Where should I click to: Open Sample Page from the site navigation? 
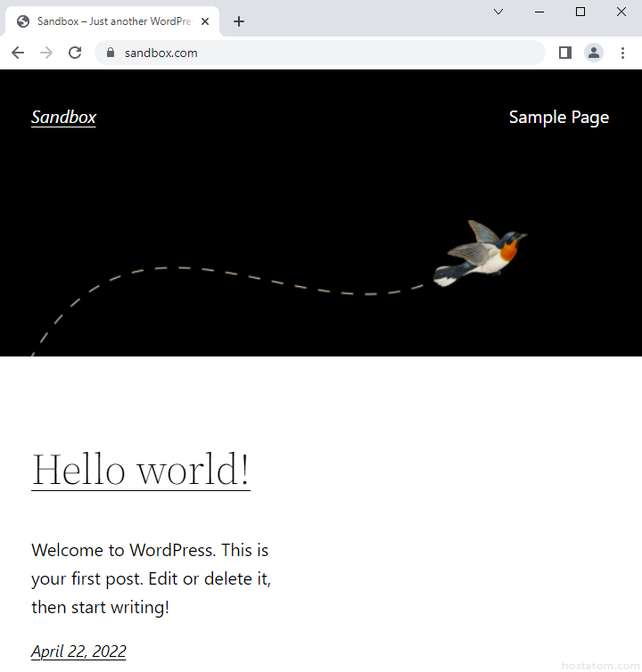click(x=558, y=117)
